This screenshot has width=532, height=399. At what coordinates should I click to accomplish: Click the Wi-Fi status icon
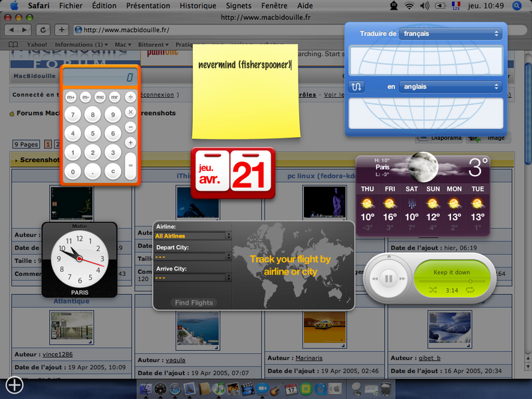pos(410,6)
